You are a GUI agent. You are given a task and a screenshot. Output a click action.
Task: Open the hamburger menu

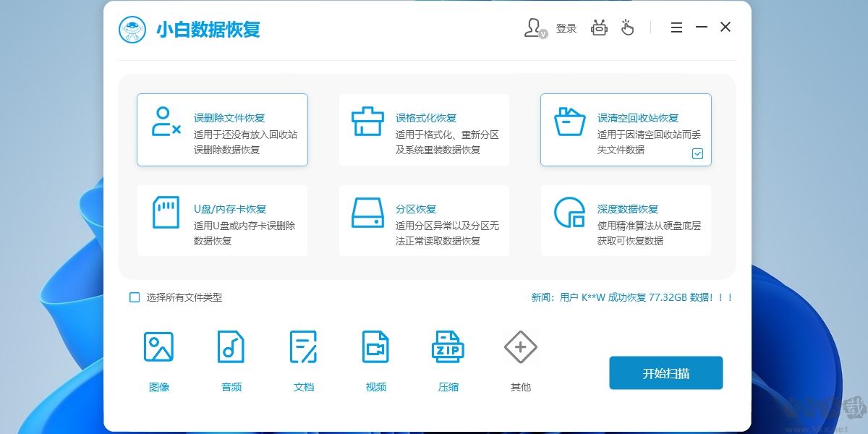[676, 27]
